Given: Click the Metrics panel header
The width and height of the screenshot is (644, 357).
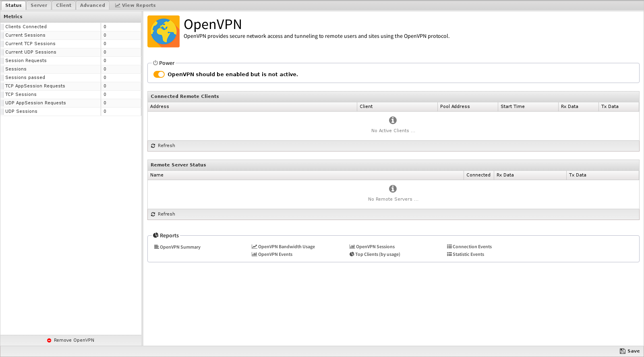Looking at the screenshot, I should coord(71,17).
